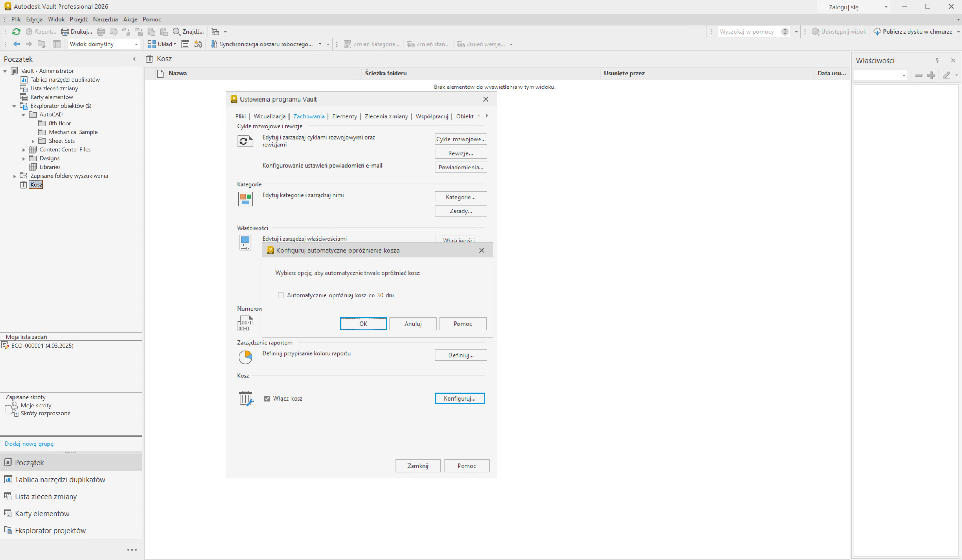962x560 pixels.
Task: Open the Narzędzia menu
Action: pos(105,19)
